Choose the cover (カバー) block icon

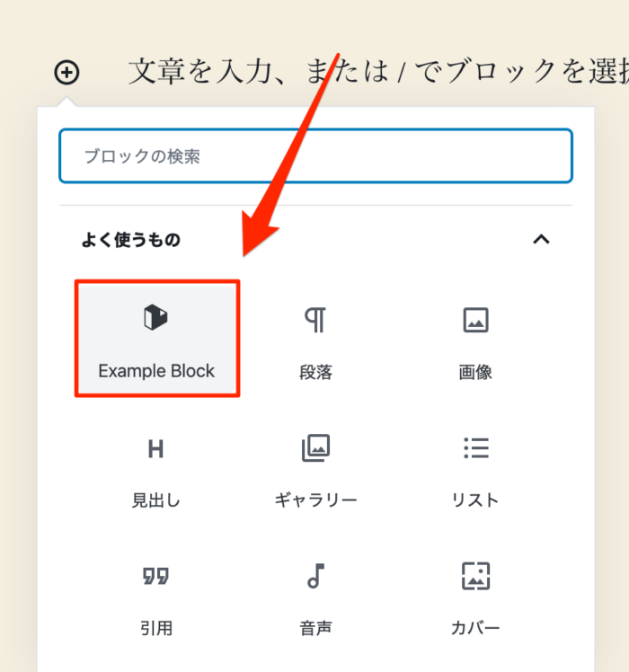(474, 575)
